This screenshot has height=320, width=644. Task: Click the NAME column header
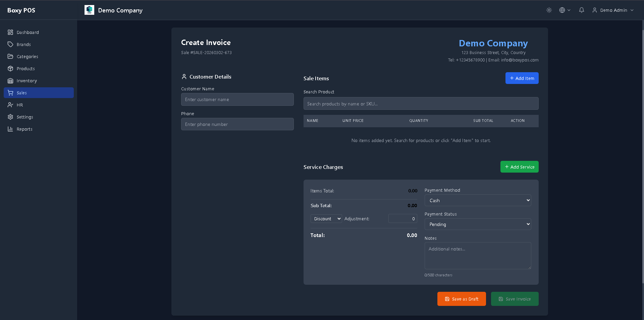(313, 121)
